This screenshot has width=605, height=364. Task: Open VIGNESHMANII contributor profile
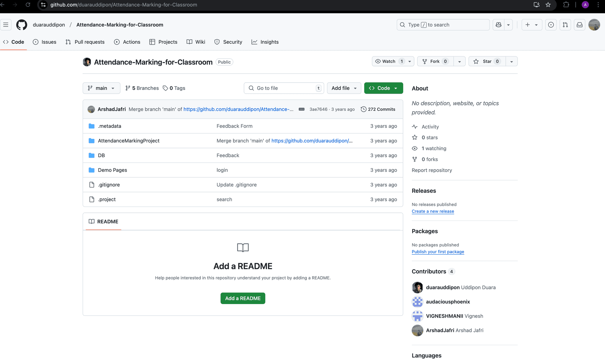[445, 316]
